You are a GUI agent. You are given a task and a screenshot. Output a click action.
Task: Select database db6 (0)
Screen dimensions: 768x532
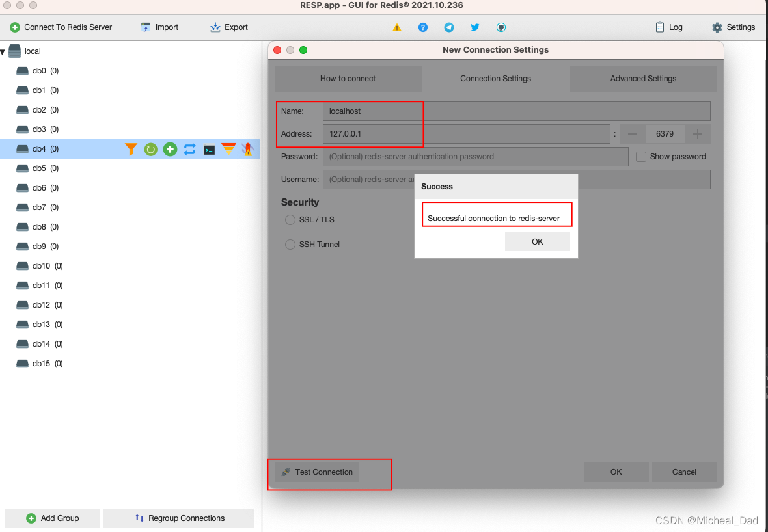click(38, 188)
